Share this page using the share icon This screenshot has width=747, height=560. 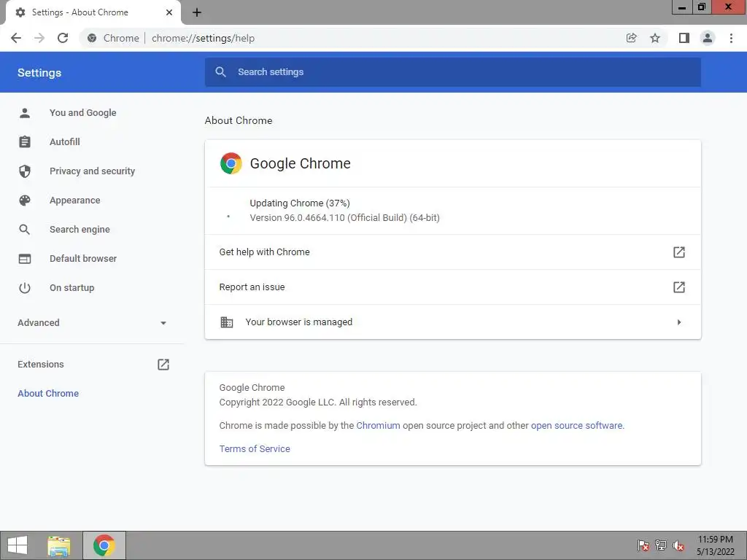pos(631,38)
